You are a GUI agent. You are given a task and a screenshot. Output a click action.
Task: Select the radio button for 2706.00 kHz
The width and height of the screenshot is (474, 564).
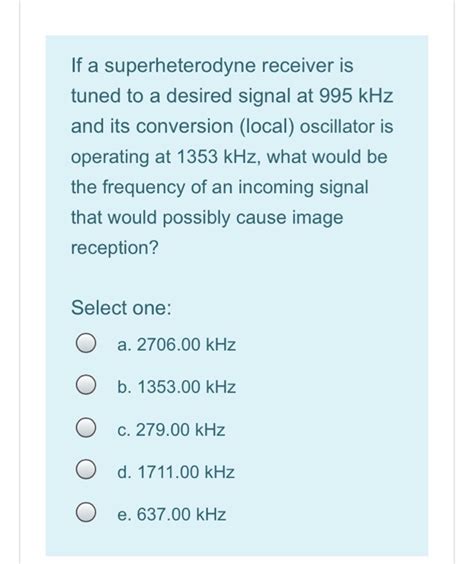[86, 343]
